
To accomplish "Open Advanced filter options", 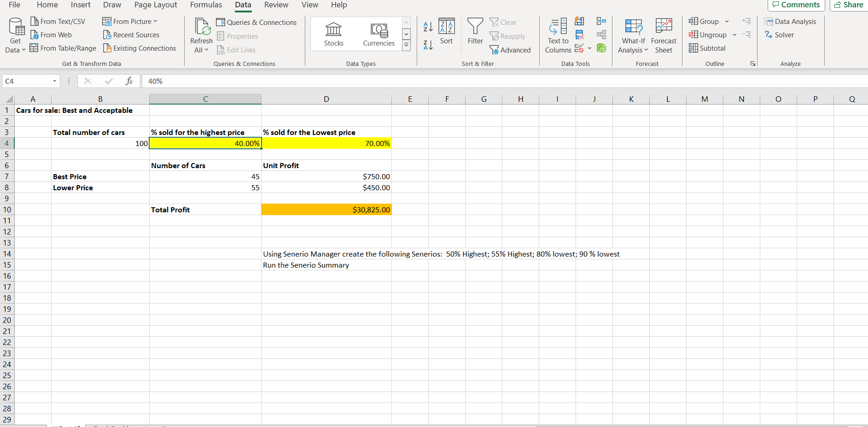I will tap(510, 50).
